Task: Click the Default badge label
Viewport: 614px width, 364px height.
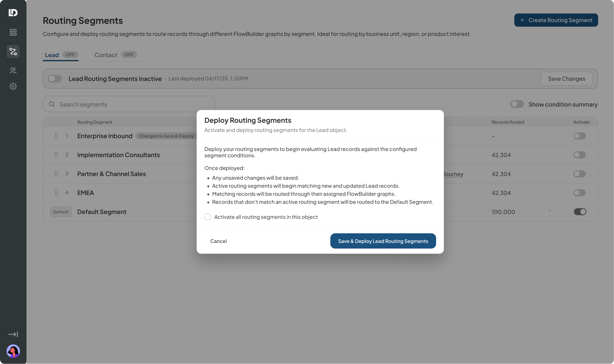Action: click(x=61, y=212)
